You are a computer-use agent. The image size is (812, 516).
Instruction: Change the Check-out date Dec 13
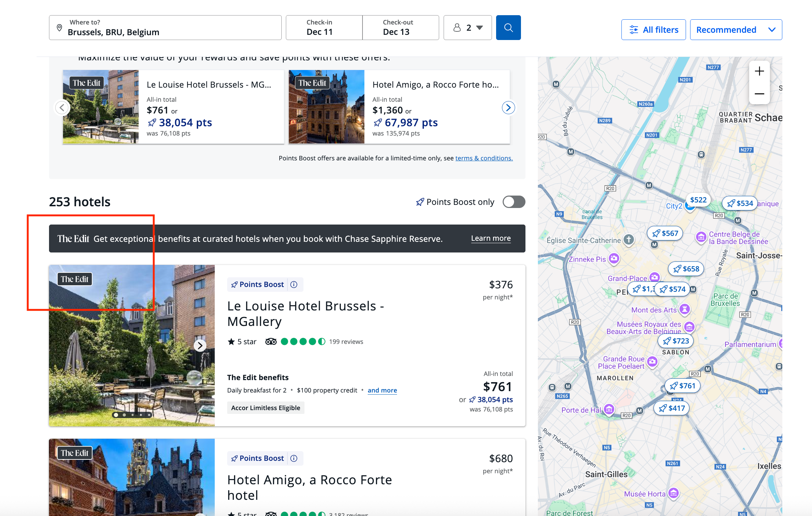click(400, 28)
